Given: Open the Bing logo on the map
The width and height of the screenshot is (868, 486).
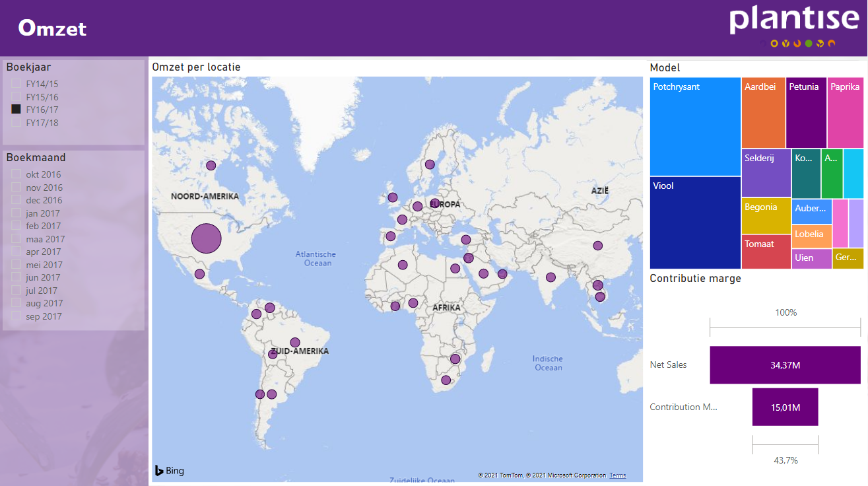Looking at the screenshot, I should (x=170, y=471).
